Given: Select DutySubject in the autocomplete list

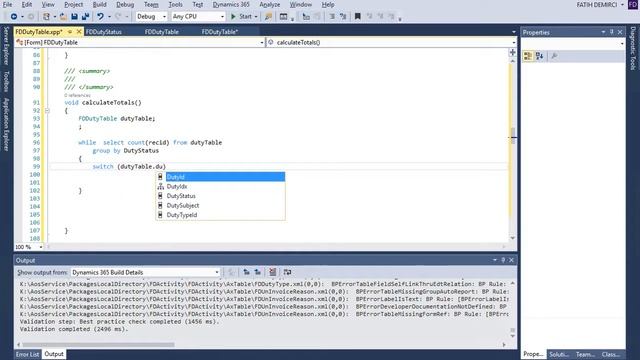Looking at the screenshot, I should point(220,205).
